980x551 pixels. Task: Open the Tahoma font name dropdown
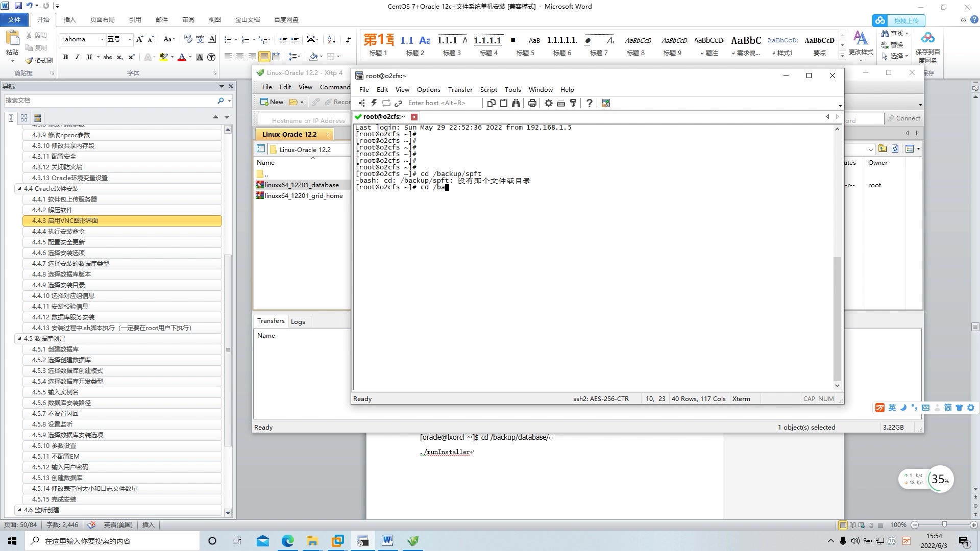click(103, 39)
